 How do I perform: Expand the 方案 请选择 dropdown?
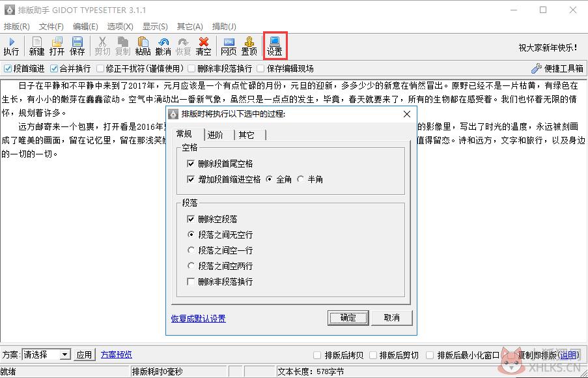(65, 355)
